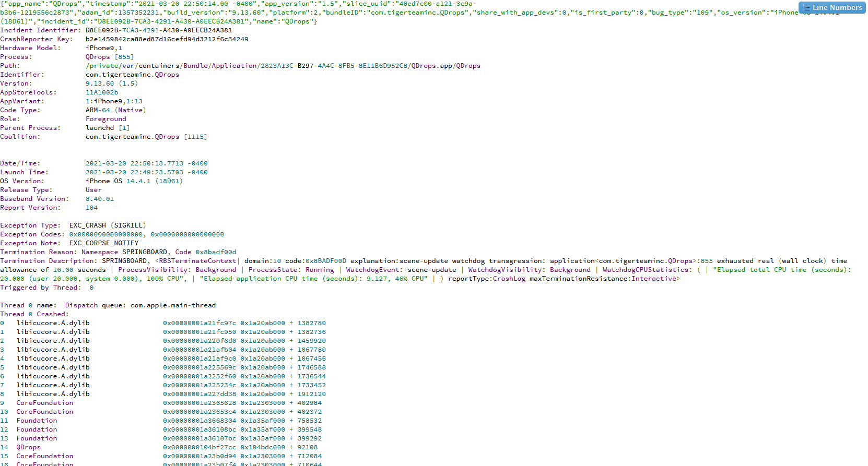The width and height of the screenshot is (868, 466).
Task: Click frame 3 offset 1067780
Action: click(x=312, y=350)
